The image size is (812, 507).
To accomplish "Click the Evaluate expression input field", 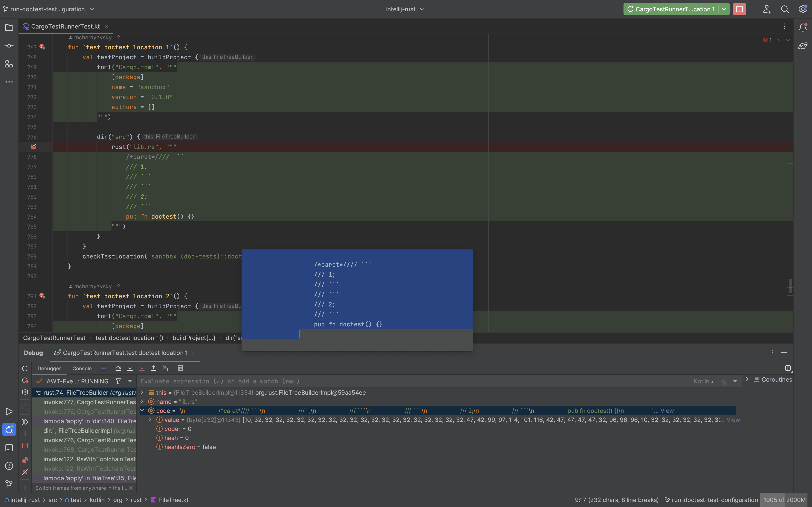I will point(403,381).
